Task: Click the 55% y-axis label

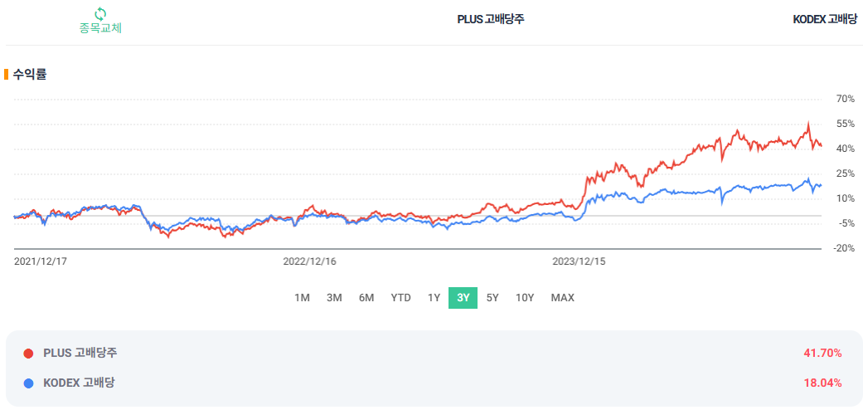Action: (x=846, y=124)
